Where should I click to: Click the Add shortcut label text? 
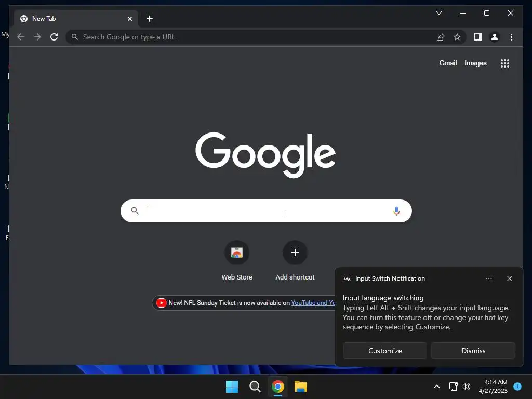click(295, 277)
